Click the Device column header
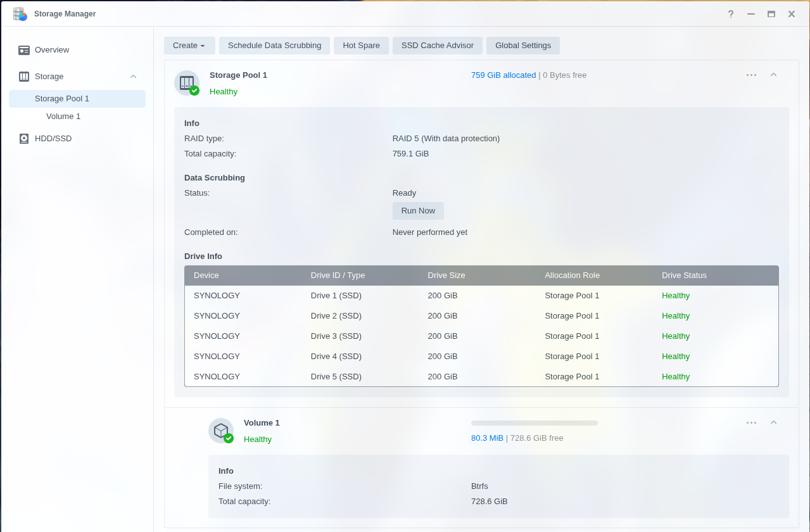The height and width of the screenshot is (532, 810). (x=243, y=275)
